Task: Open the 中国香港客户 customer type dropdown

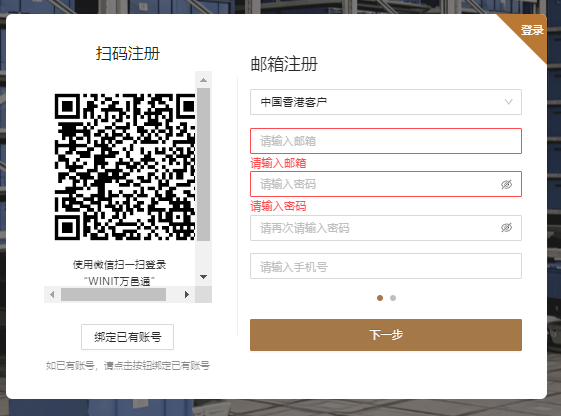Action: click(x=386, y=102)
